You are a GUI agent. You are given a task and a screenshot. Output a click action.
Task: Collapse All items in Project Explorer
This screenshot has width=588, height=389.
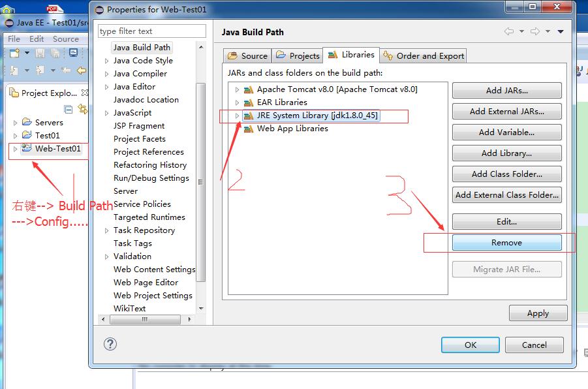68,108
